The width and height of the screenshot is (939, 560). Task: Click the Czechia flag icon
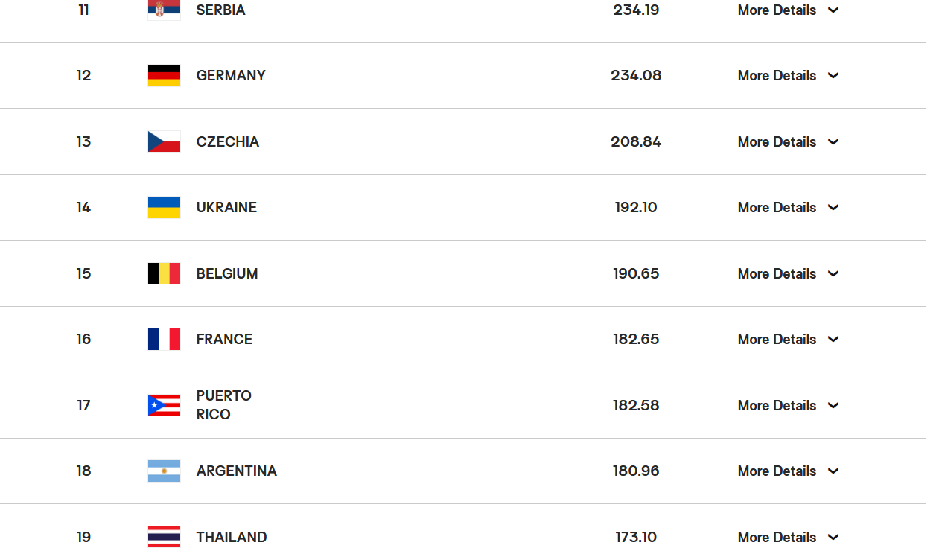164,141
